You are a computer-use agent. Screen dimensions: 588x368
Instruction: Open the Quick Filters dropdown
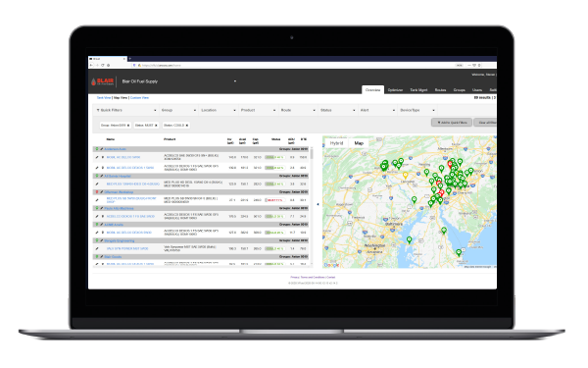coord(126,110)
